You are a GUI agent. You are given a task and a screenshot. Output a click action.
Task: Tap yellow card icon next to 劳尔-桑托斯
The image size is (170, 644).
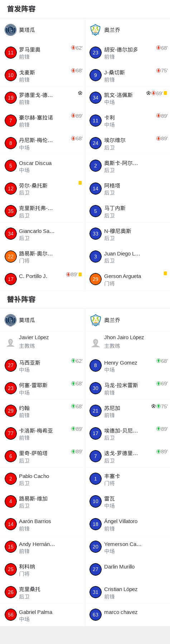point(80,183)
